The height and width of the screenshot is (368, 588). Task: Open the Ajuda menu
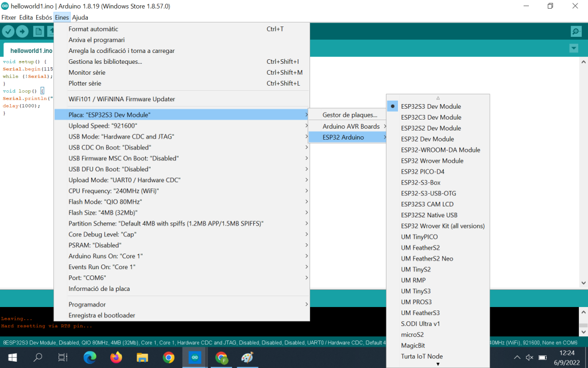(x=80, y=17)
